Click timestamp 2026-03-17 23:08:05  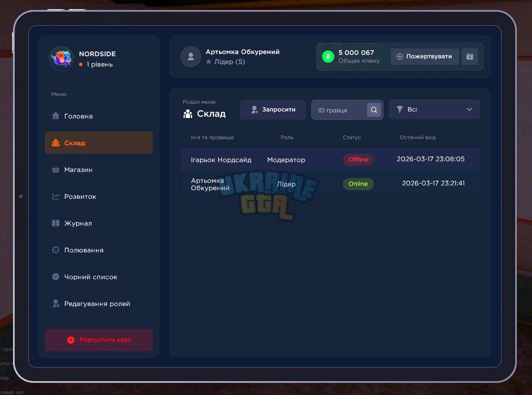pos(431,159)
